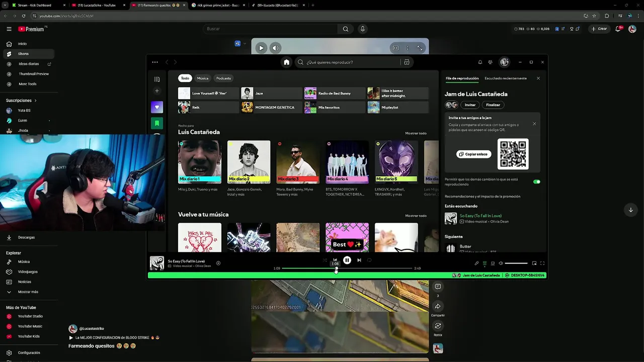The height and width of the screenshot is (362, 644).
Task: Create a playlist with the plus icon in Spotify sidebar
Action: pos(157,91)
